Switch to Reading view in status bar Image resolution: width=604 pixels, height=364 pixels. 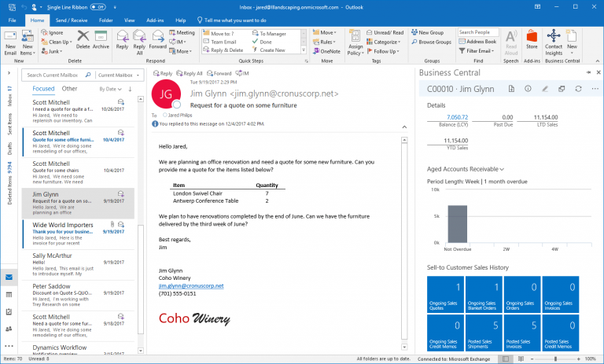[x=521, y=359]
